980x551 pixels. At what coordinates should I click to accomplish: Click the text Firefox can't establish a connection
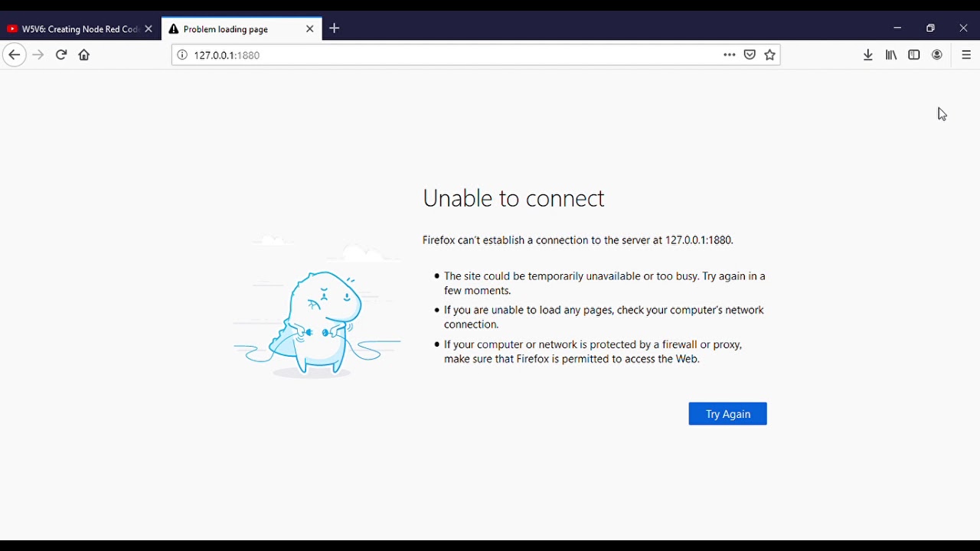578,240
